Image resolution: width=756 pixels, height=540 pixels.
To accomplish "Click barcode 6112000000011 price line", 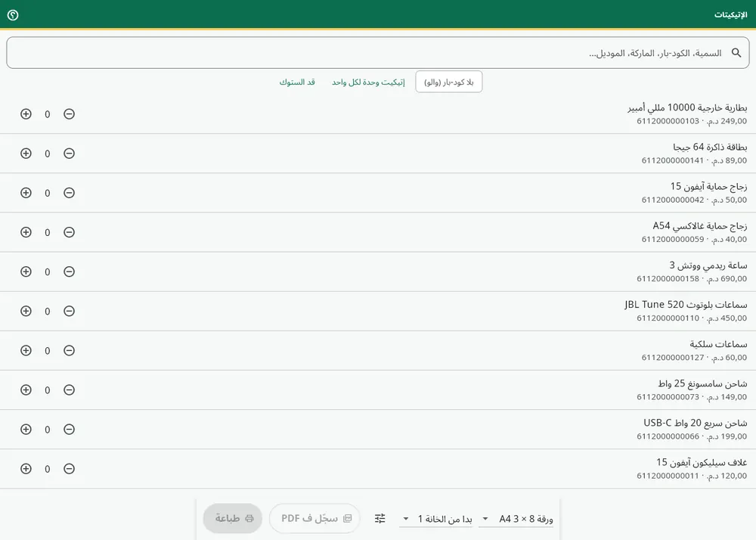I will point(692,476).
